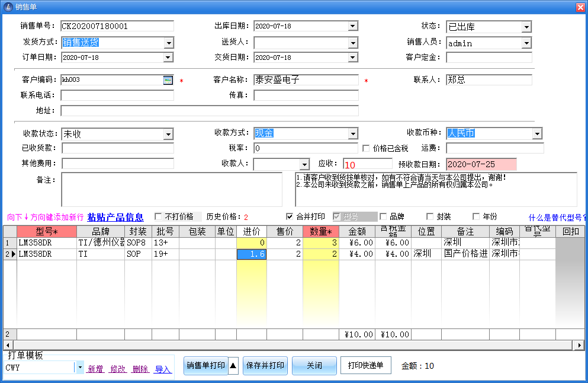The height and width of the screenshot is (383, 588).
Task: Click the 备注 text area
Action: coord(172,189)
